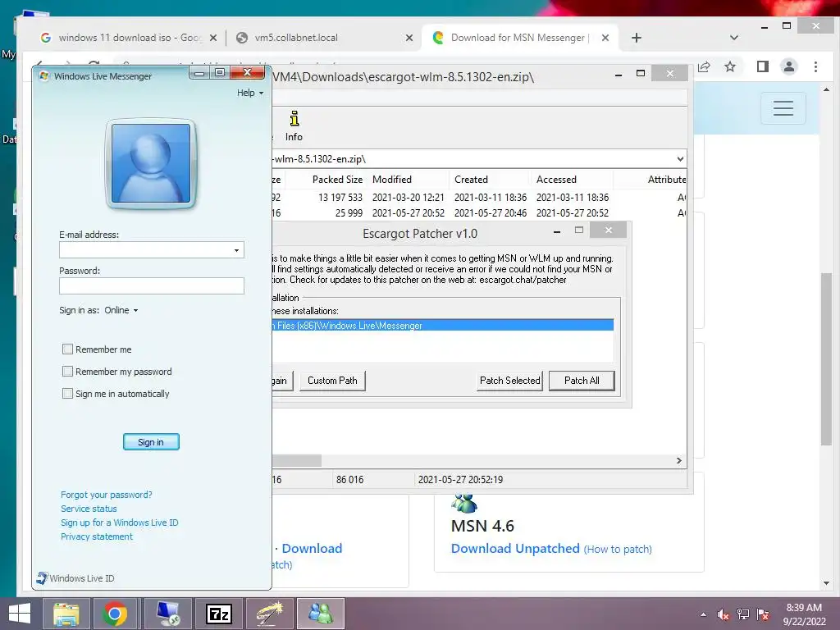Select the file row with packed size 25 999

(479, 213)
